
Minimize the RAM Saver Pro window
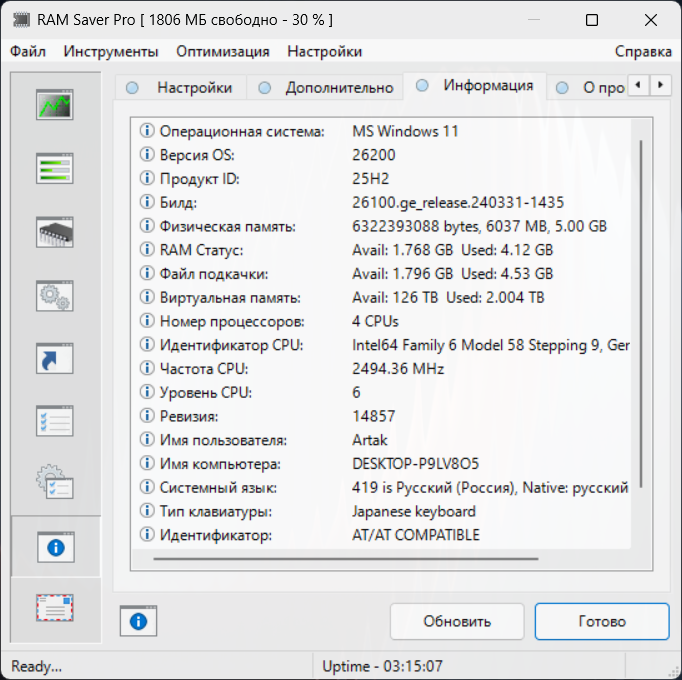pos(534,20)
